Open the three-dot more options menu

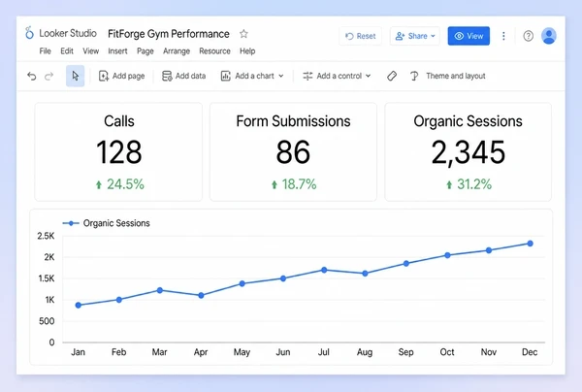(503, 36)
